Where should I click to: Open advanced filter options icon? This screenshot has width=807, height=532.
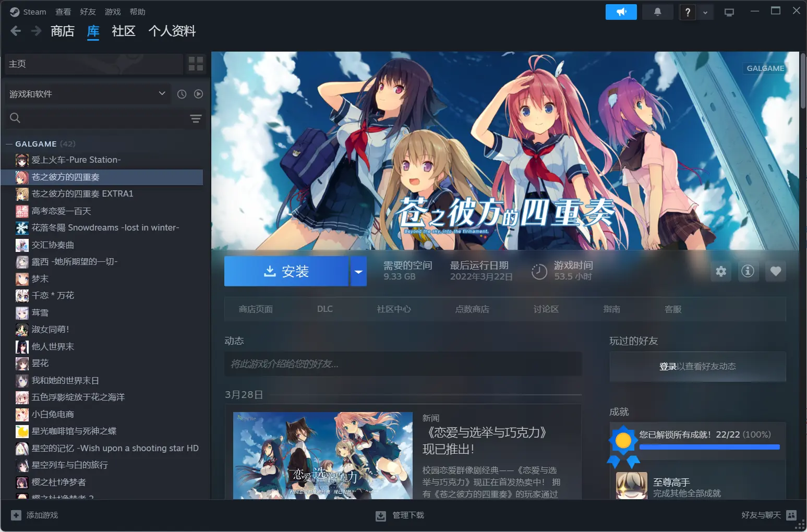pyautogui.click(x=196, y=118)
